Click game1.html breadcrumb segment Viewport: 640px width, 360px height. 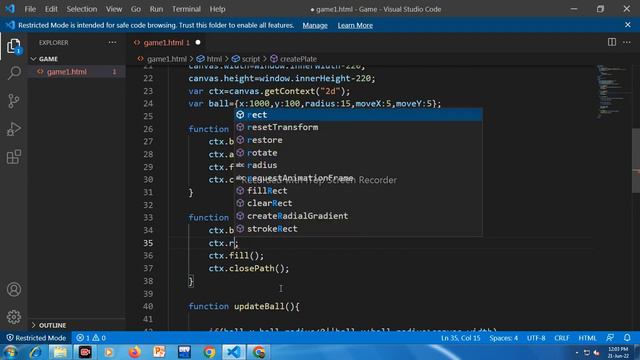(167, 59)
